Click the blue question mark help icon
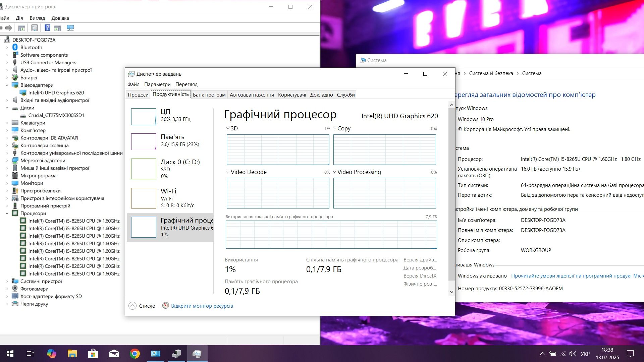This screenshot has height=362, width=644. [47, 28]
